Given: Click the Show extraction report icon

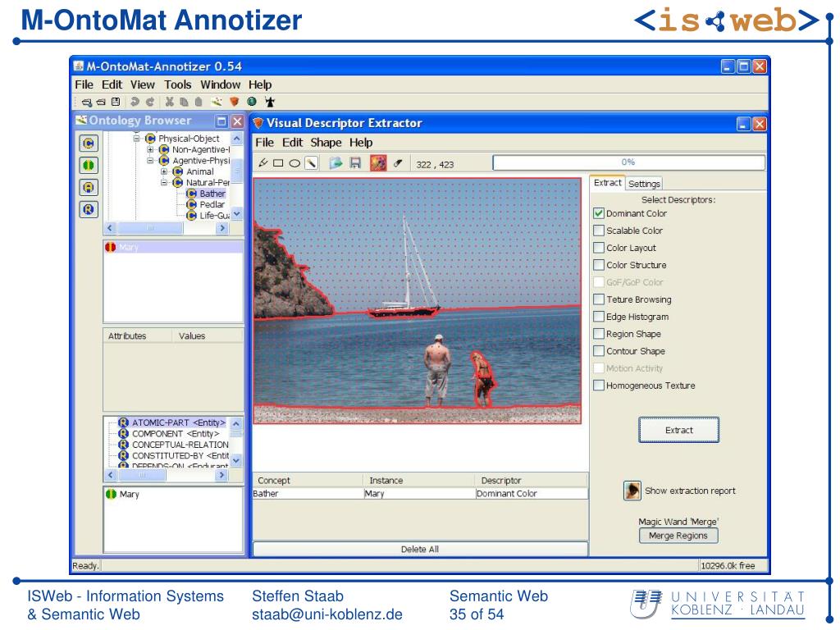Looking at the screenshot, I should point(632,491).
